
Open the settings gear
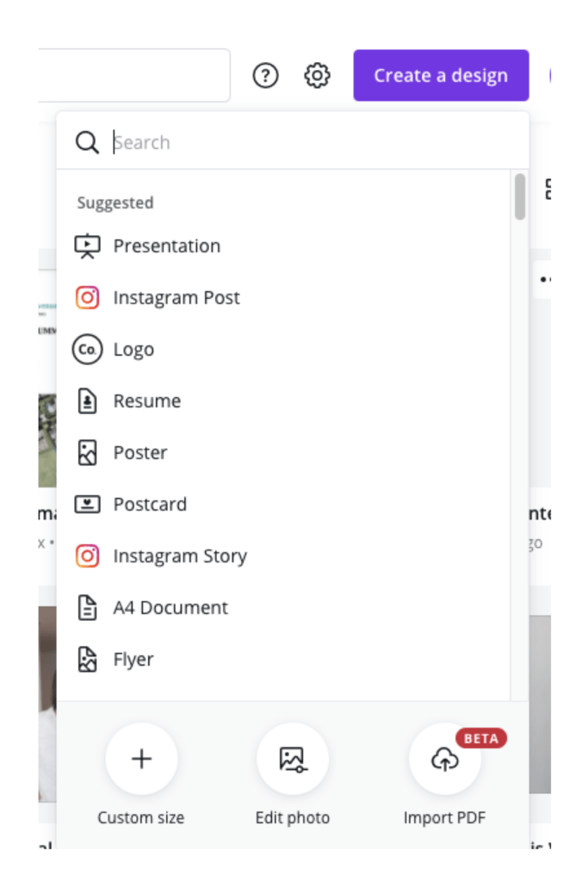[x=318, y=75]
